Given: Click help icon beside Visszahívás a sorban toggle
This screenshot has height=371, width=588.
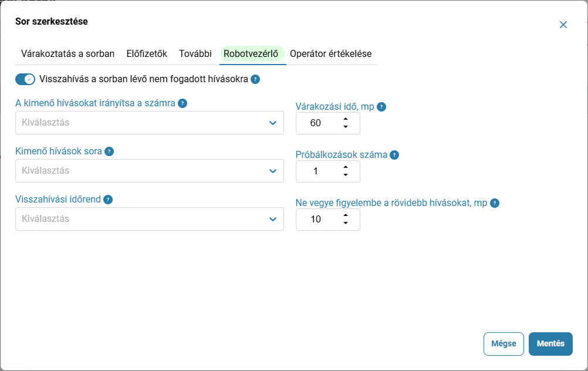Looking at the screenshot, I should (x=255, y=79).
